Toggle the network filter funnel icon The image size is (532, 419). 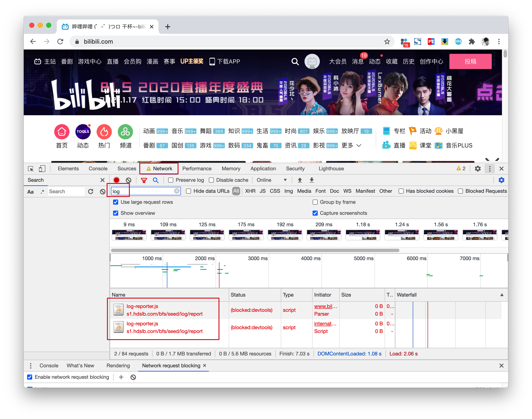(x=144, y=180)
